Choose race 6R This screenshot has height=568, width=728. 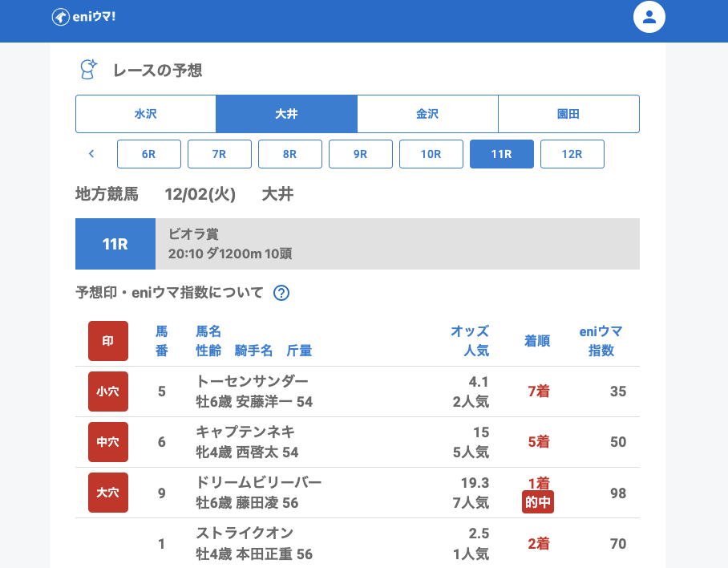click(x=149, y=154)
